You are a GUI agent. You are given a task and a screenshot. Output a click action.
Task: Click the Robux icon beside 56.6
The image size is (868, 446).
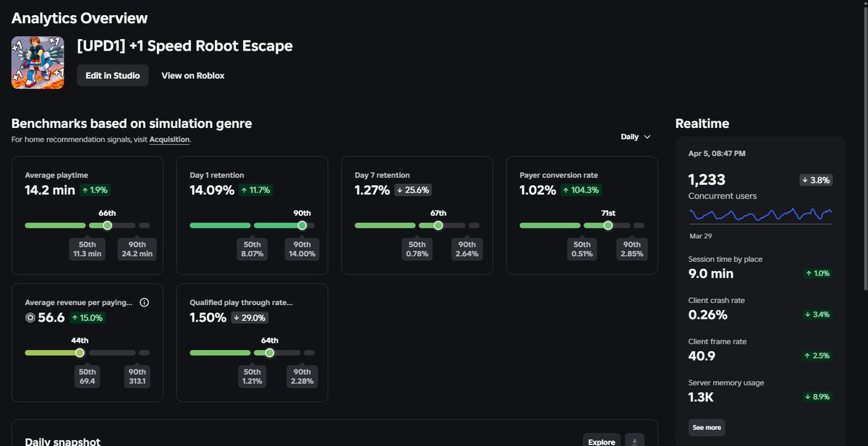[30, 318]
